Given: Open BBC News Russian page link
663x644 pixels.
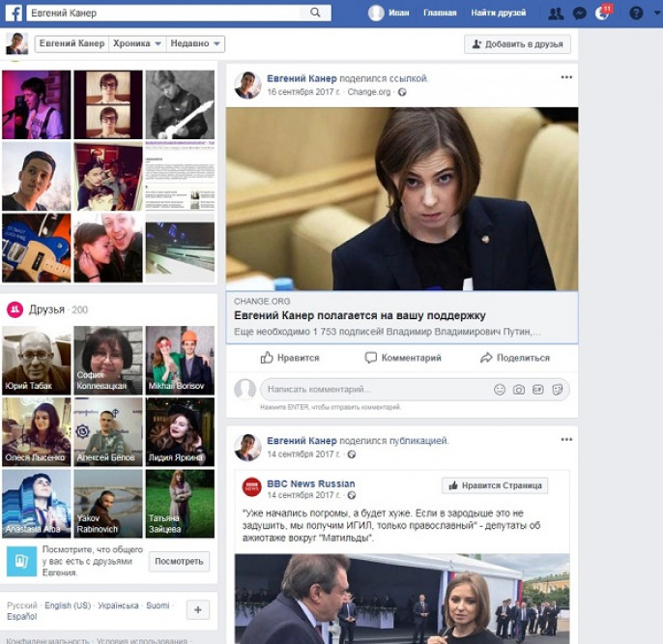Looking at the screenshot, I should click(x=311, y=484).
